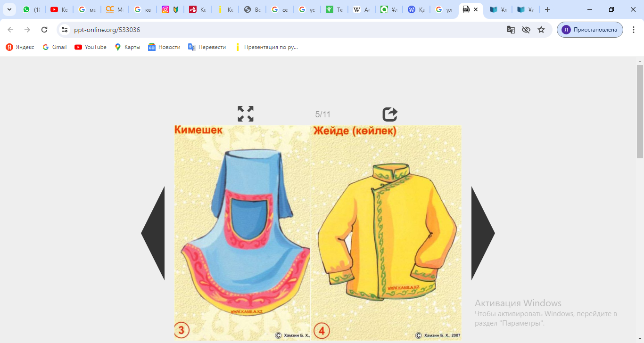Click the address bar URL ppt-online.org/533036
This screenshot has height=343, width=644.
coord(107,30)
